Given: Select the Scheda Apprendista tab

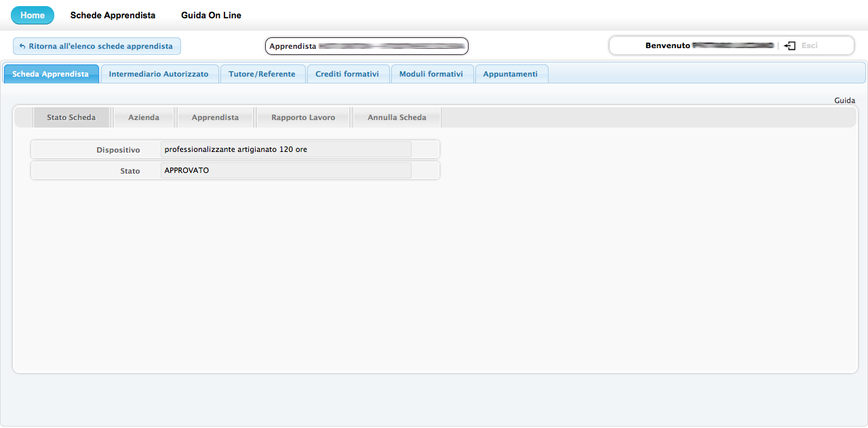Looking at the screenshot, I should [51, 74].
